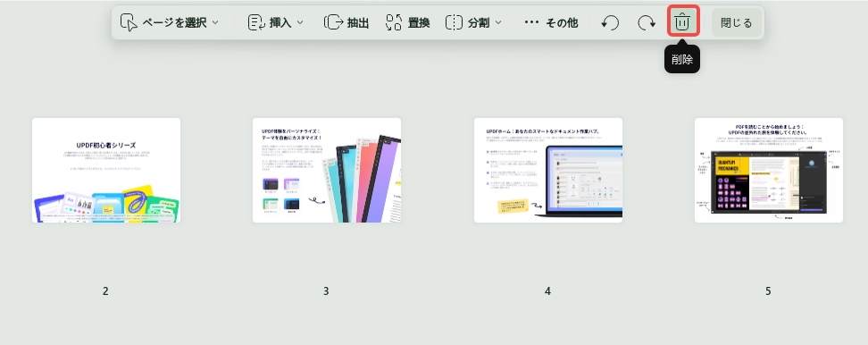Select page 2 thumbnail UPDF初心者シリーズ

106,170
